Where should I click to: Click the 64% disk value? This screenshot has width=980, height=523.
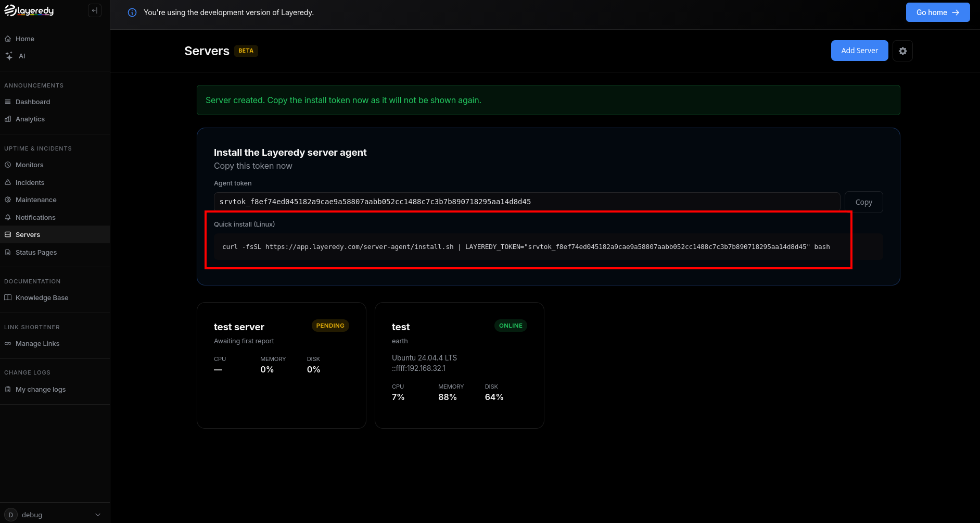pos(494,397)
